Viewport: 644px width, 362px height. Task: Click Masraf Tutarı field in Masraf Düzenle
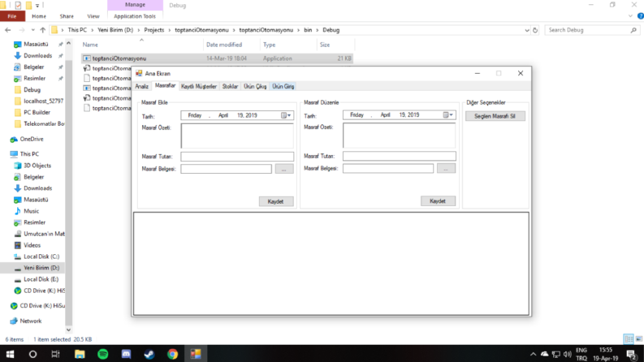[x=400, y=156]
